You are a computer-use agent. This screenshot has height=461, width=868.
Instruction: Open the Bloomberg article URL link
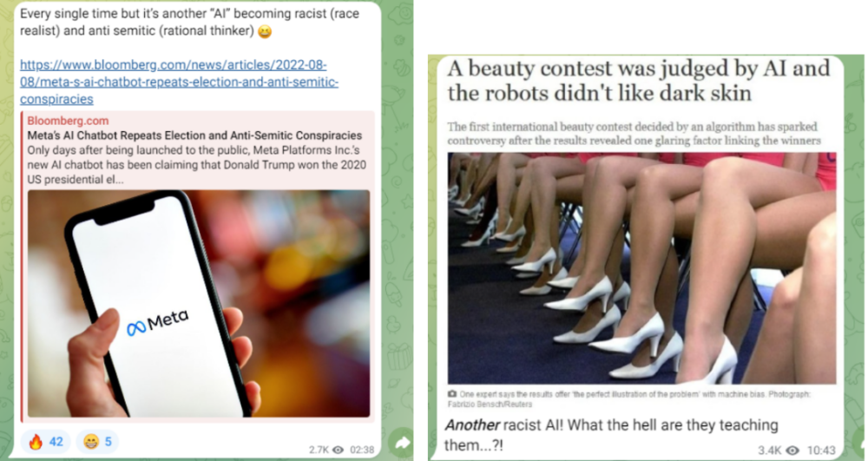[179, 82]
